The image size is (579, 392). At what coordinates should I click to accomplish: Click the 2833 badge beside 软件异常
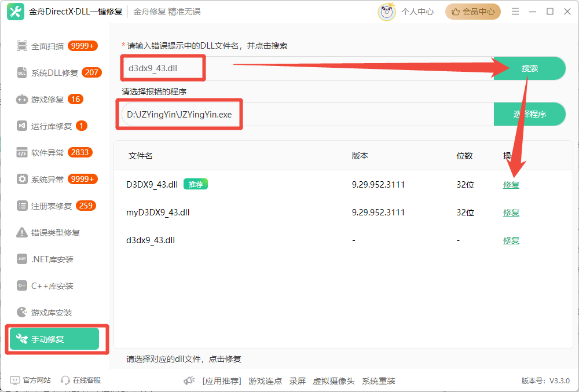point(80,152)
